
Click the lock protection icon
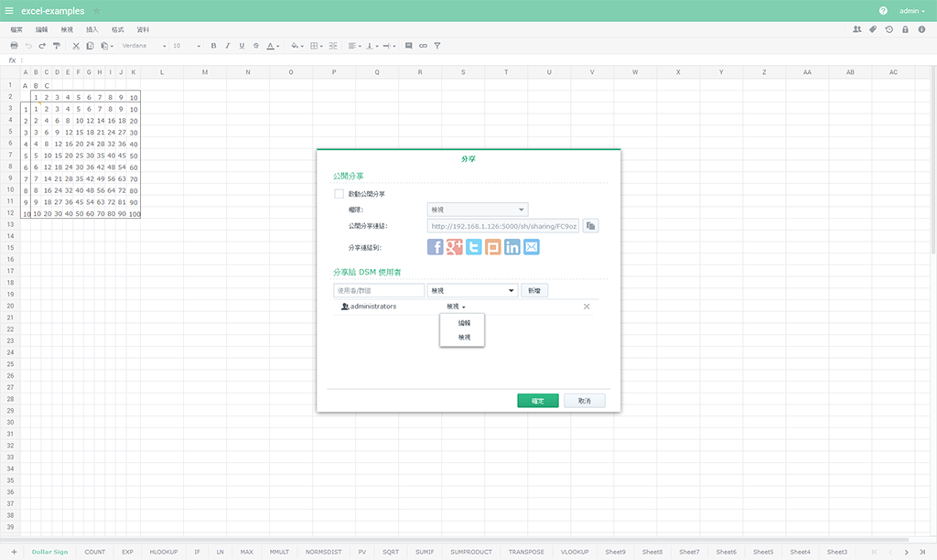pos(905,29)
